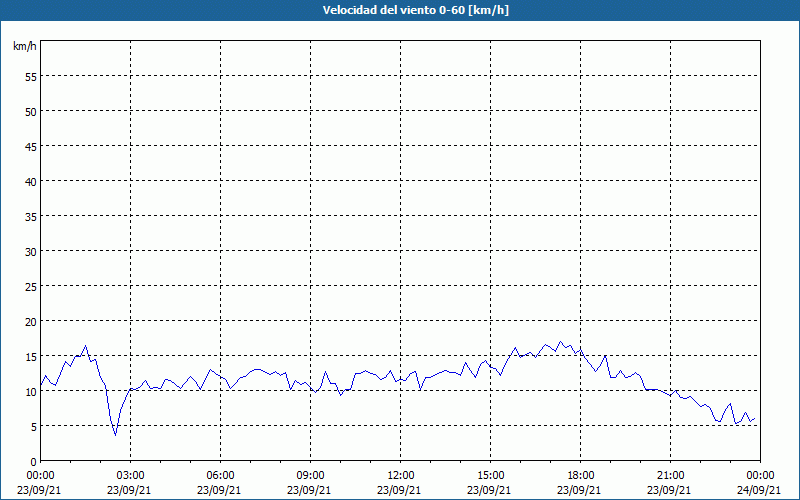Click the km/h axis unit label
Image resolution: width=800 pixels, height=500 pixels.
[x=25, y=46]
